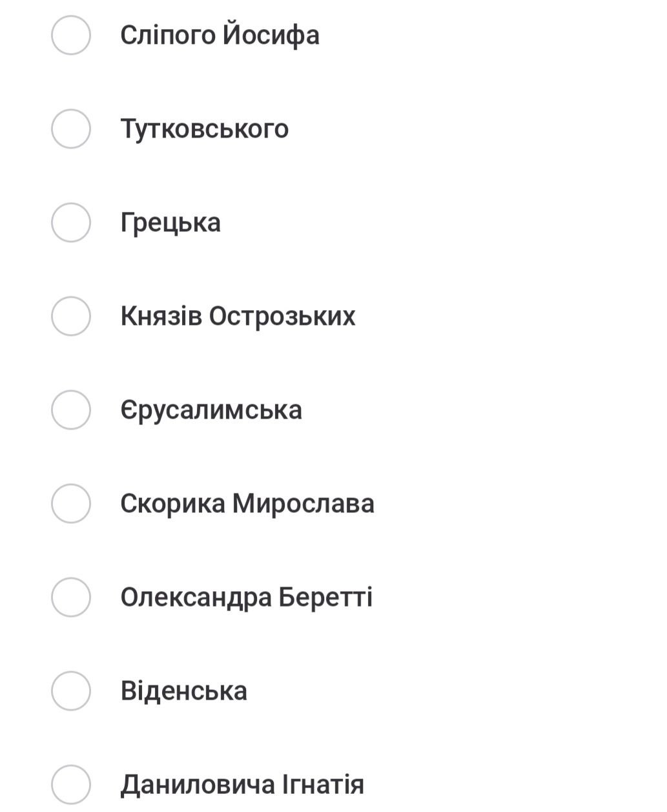
Task: Tick the Віденська radio button
Action: [70, 691]
